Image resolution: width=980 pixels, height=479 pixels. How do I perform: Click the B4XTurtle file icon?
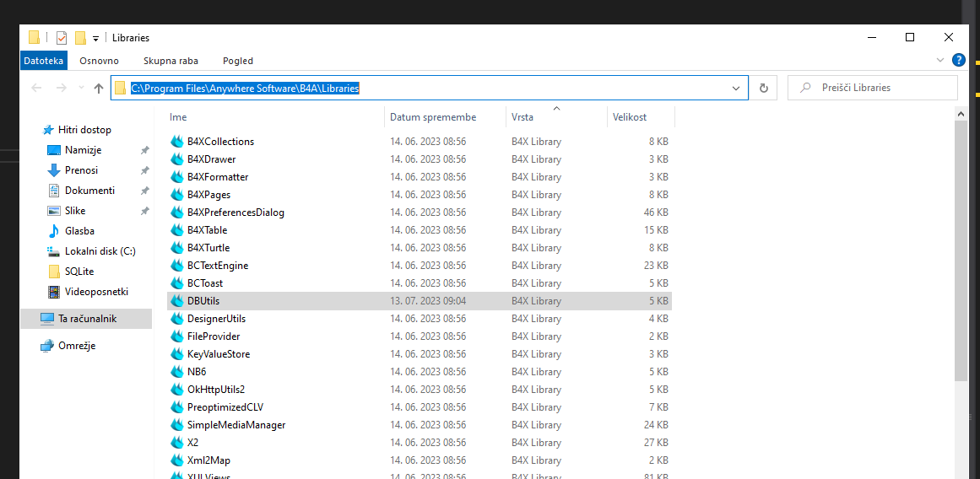click(177, 248)
